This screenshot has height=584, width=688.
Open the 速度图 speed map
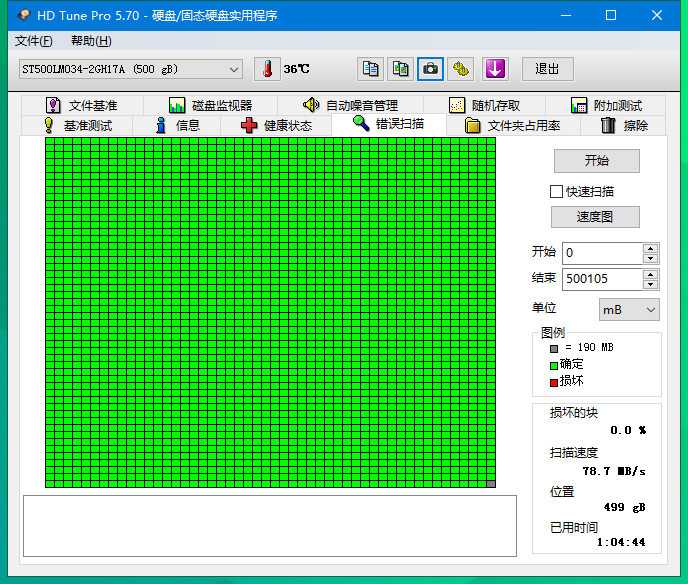[x=595, y=217]
